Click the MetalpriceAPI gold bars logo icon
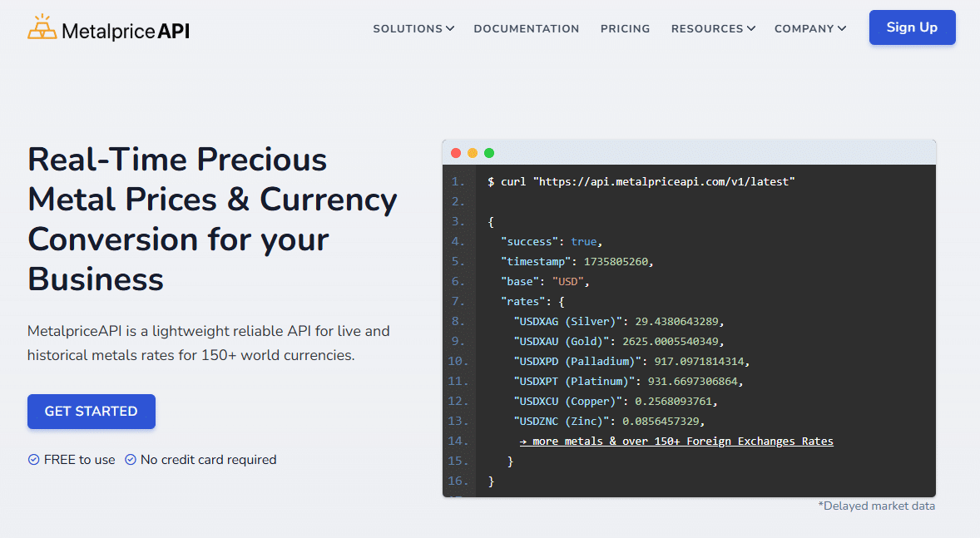 click(x=42, y=27)
